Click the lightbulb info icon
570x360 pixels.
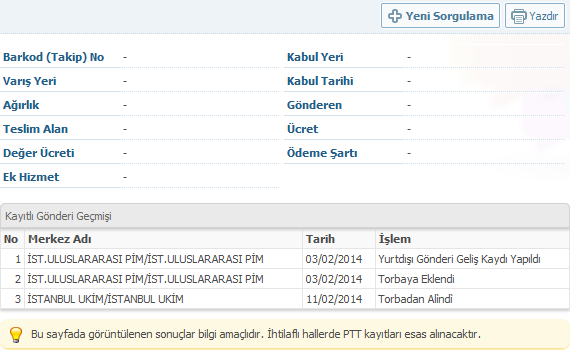click(x=16, y=335)
